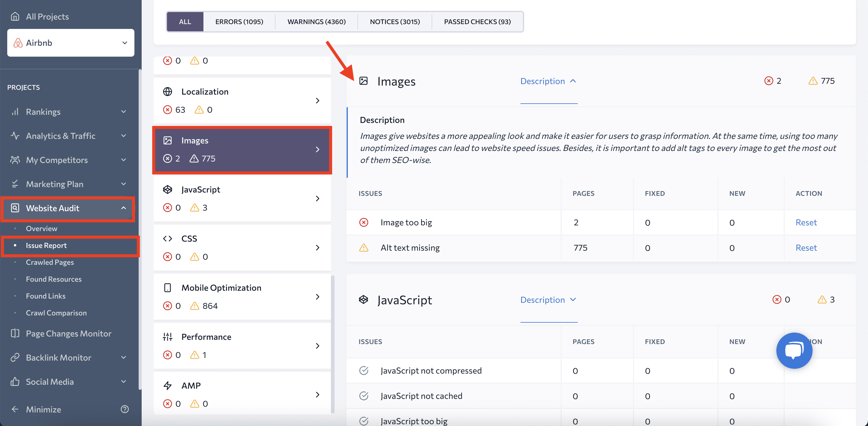Click the AMP lightning bolt icon
The width and height of the screenshot is (868, 426).
pyautogui.click(x=168, y=385)
